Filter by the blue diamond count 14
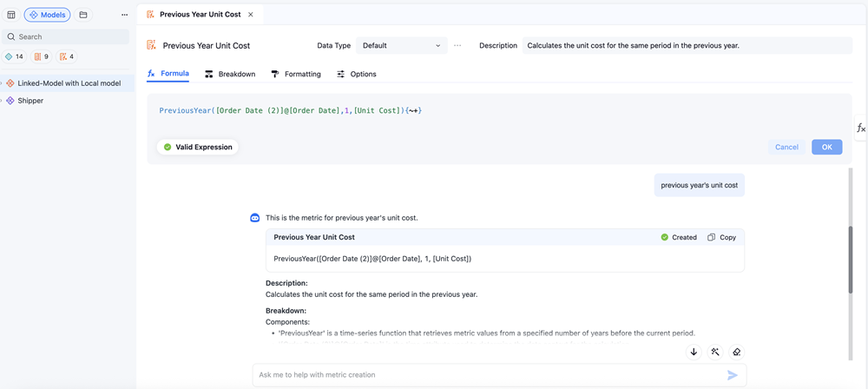 point(15,56)
